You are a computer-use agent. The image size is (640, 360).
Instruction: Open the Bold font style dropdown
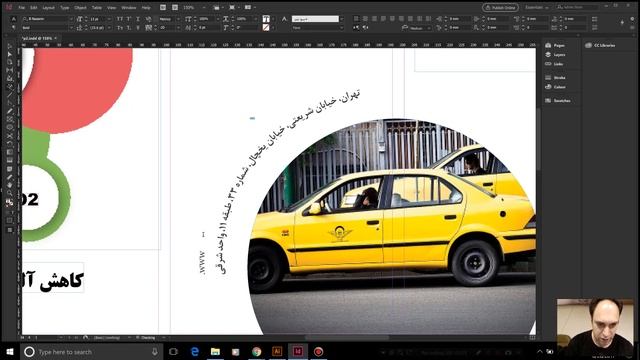71,28
